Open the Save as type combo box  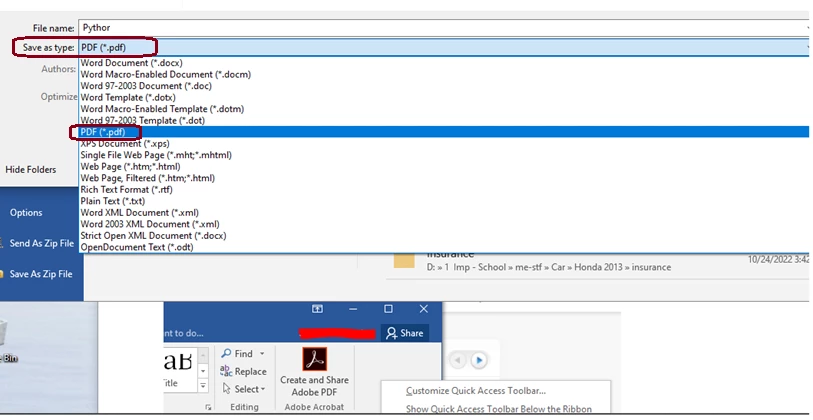(x=444, y=47)
